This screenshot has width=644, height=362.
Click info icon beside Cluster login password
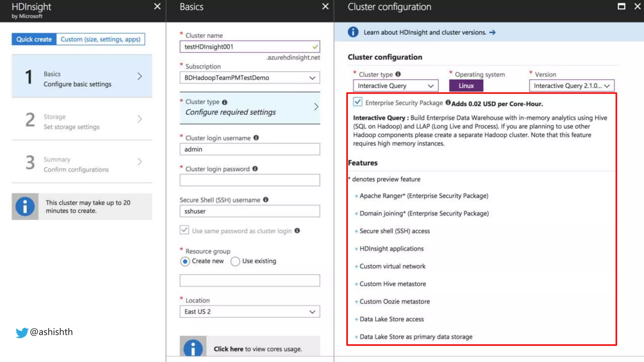[255, 169]
